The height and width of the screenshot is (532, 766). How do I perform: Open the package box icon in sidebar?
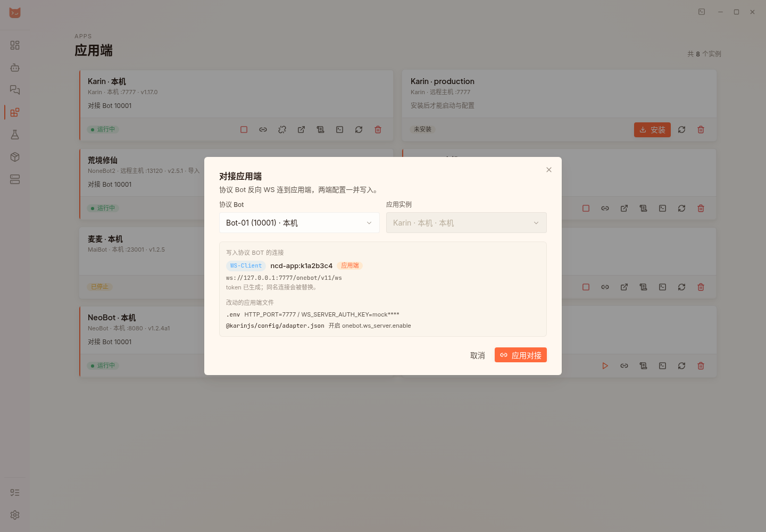tap(15, 157)
